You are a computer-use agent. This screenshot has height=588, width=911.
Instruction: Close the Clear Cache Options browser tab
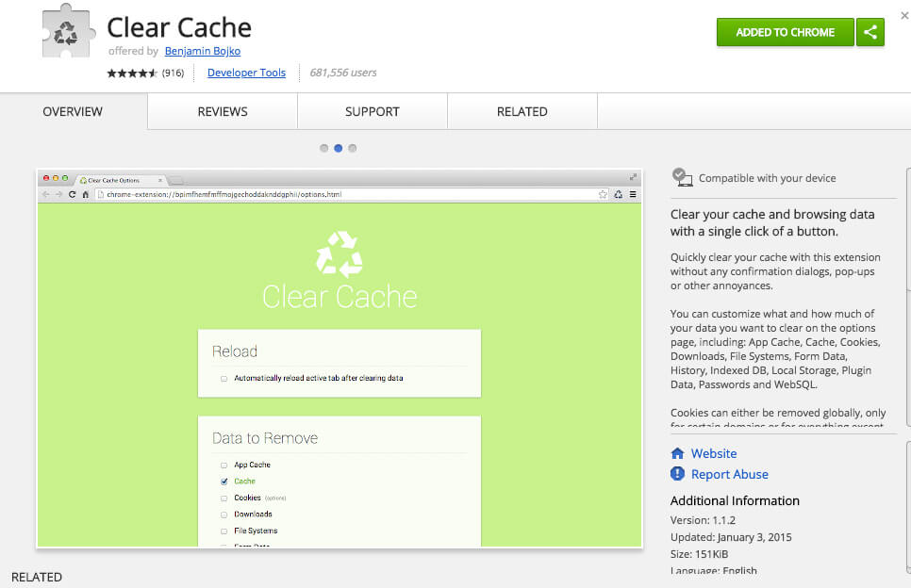[x=159, y=181]
